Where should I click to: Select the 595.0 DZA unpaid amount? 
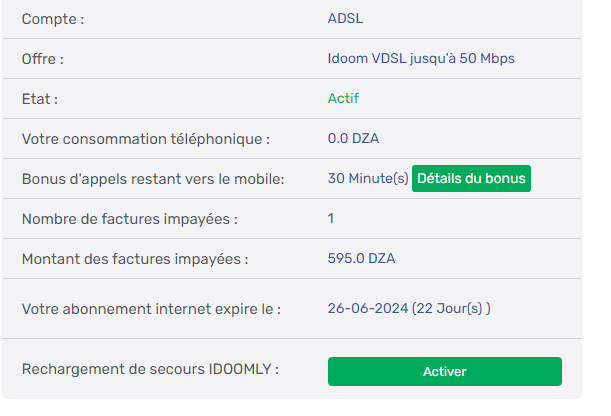361,258
